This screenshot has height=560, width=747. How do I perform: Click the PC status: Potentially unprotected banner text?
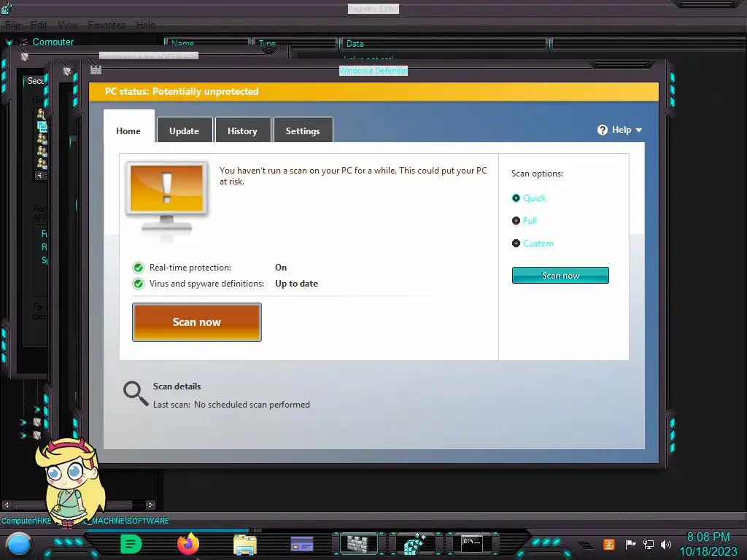pyautogui.click(x=182, y=91)
